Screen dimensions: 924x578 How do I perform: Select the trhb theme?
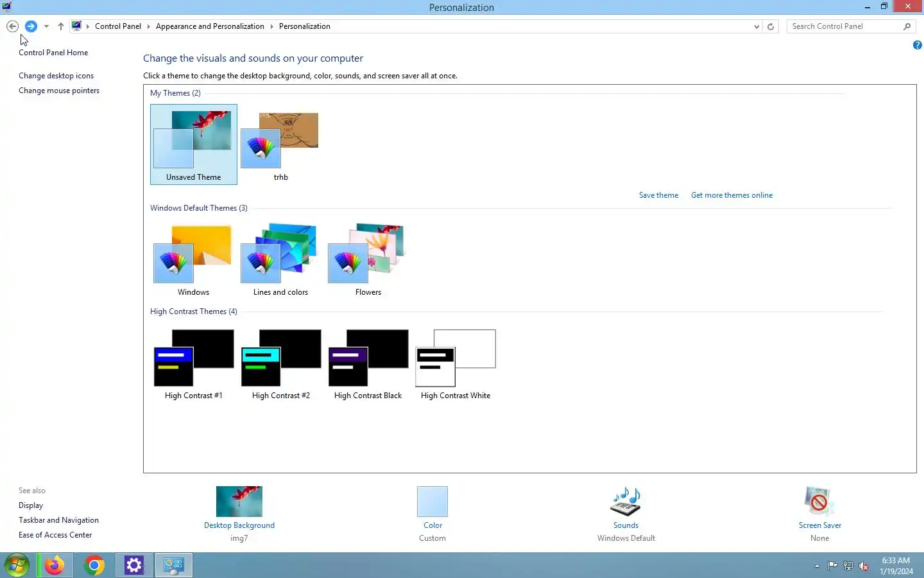280,144
